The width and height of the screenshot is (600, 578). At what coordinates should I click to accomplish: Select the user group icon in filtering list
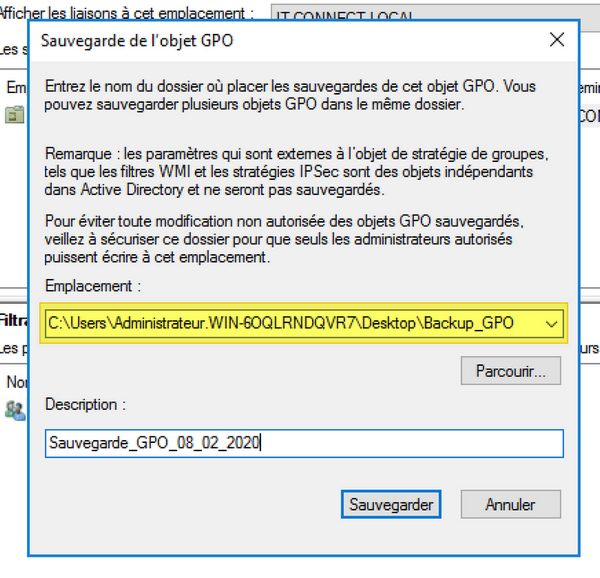13,409
